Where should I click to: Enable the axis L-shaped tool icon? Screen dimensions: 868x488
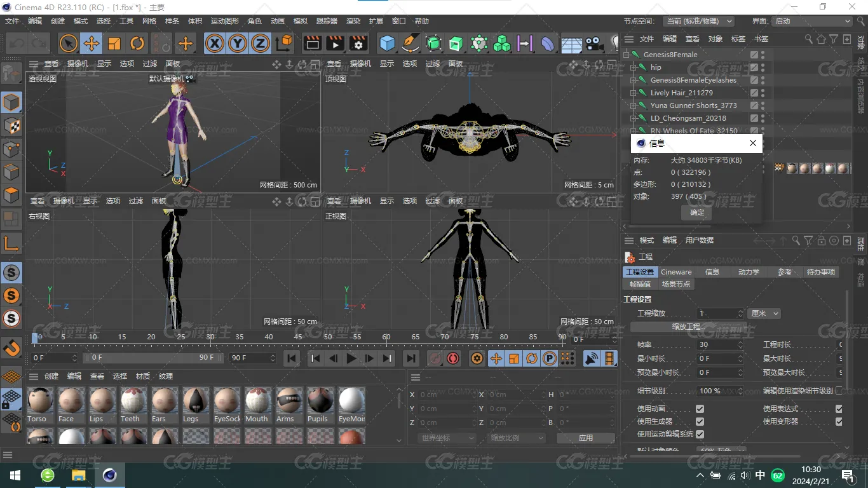[x=11, y=243]
